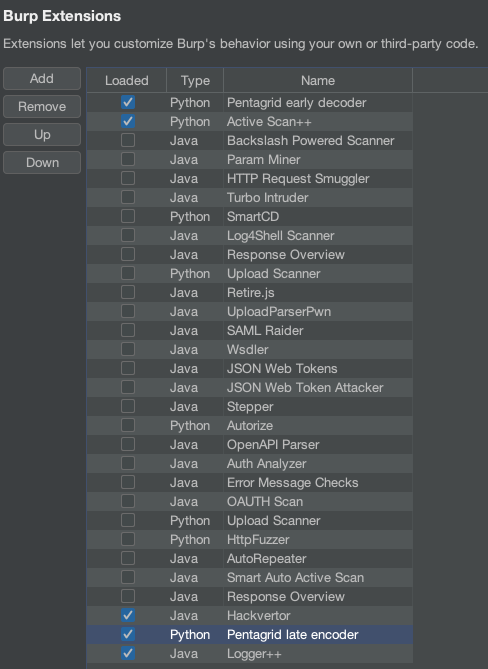488x669 pixels.
Task: Enable HTTP Request Smuggler checkbox
Action: click(x=128, y=178)
